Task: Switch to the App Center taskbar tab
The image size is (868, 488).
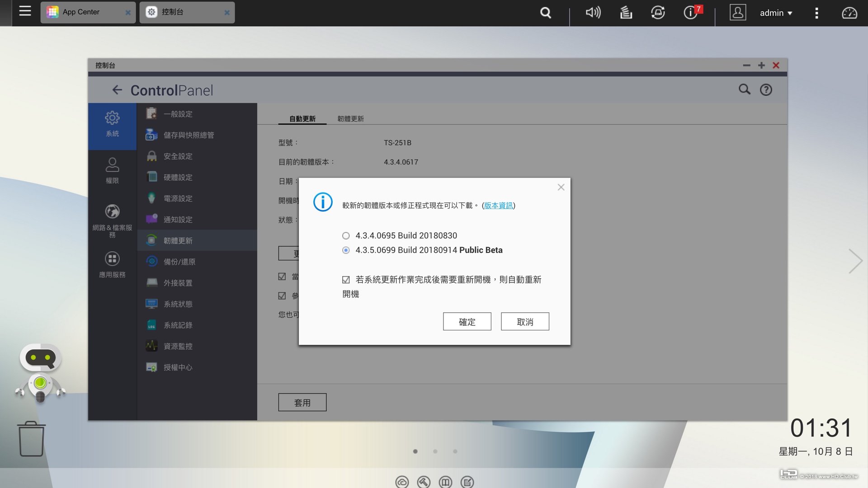Action: pyautogui.click(x=81, y=12)
